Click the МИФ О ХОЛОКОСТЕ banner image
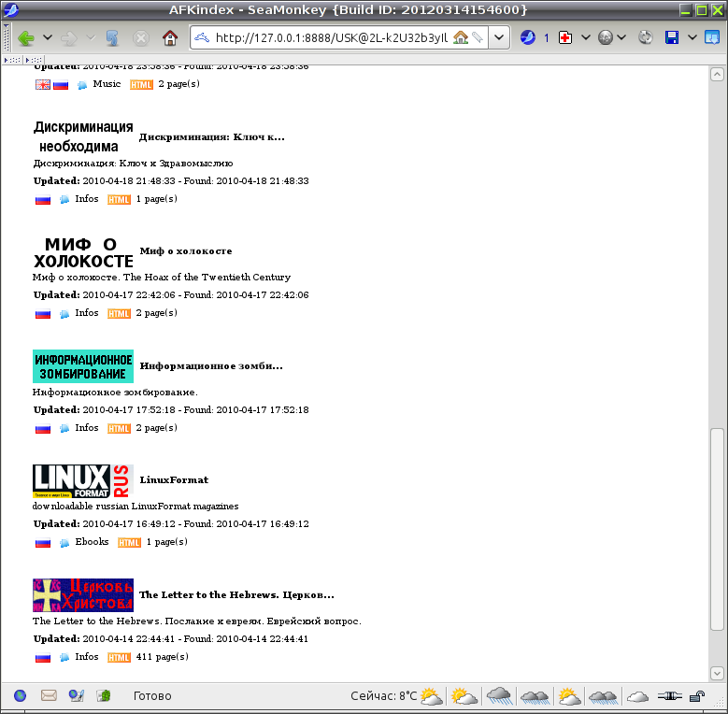 83,252
